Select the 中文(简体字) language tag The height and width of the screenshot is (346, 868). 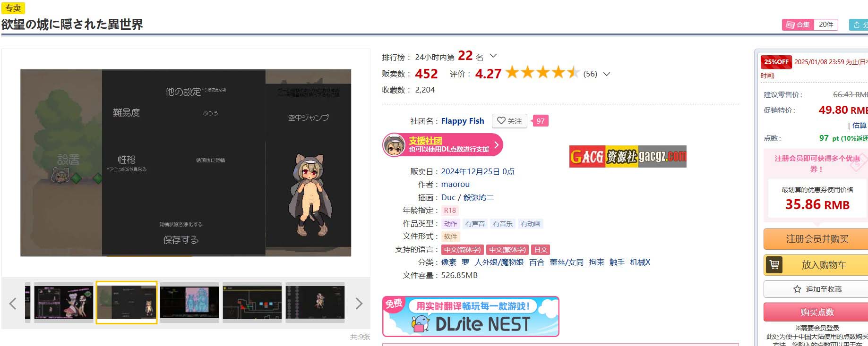click(462, 250)
